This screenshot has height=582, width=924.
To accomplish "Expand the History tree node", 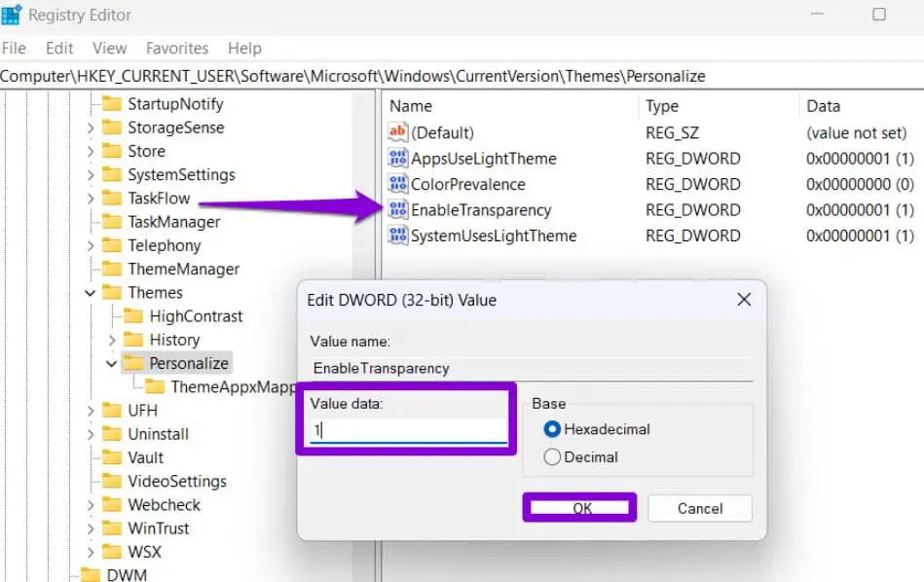I will (112, 340).
